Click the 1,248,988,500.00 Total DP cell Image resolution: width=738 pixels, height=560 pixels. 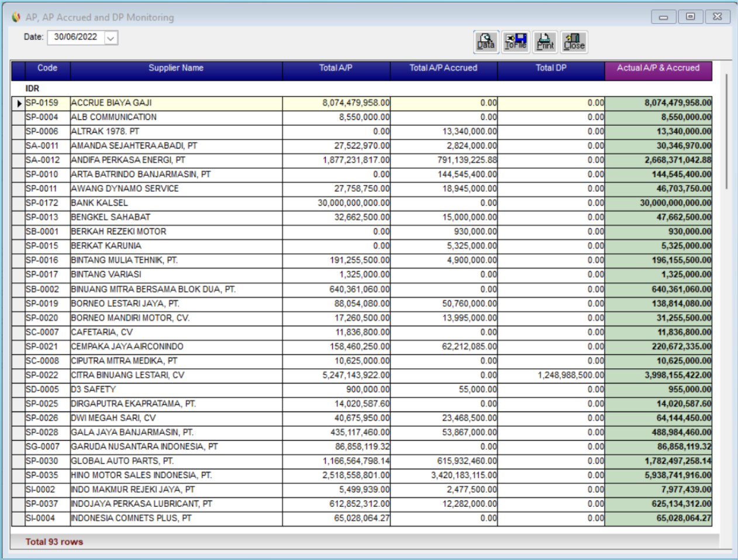pos(551,376)
